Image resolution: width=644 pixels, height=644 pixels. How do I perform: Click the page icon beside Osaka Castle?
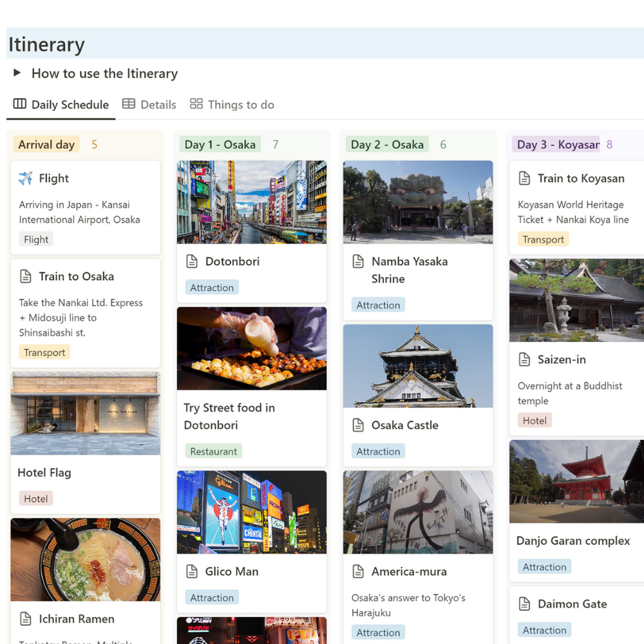(358, 425)
